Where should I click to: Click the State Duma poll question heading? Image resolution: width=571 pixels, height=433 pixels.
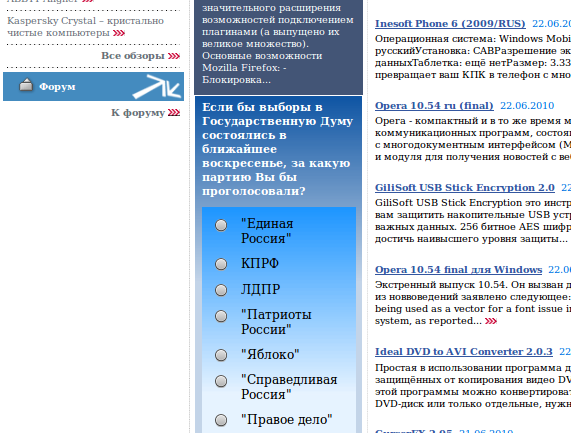click(277, 149)
